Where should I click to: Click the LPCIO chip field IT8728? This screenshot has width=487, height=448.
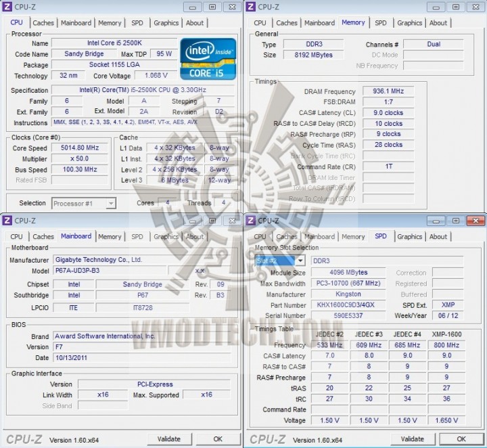click(x=143, y=308)
